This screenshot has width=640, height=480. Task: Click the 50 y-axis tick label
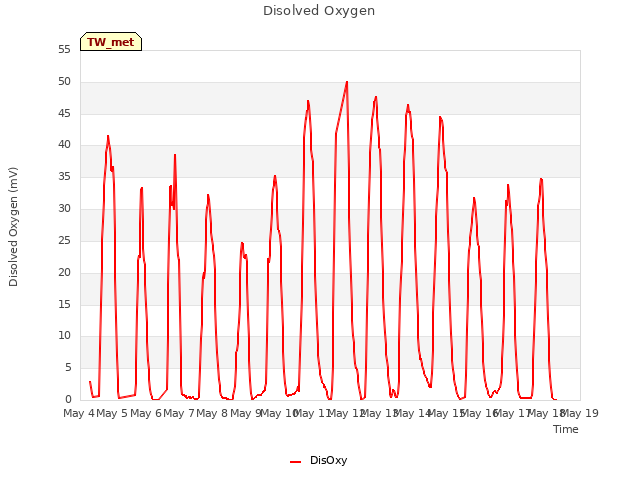pyautogui.click(x=64, y=82)
